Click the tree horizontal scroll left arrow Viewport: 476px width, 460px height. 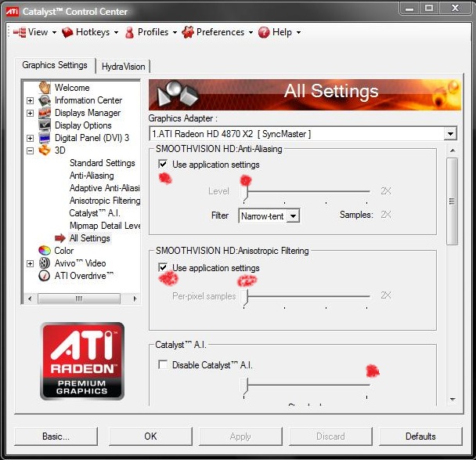tap(30, 299)
